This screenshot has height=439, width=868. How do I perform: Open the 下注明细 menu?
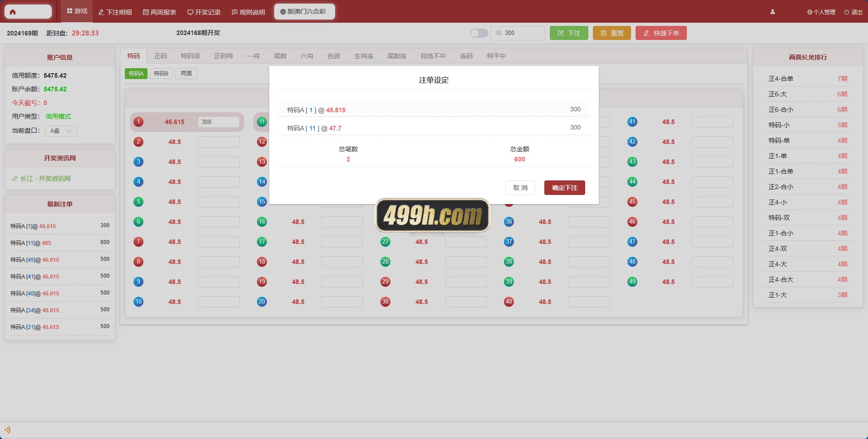click(x=115, y=12)
